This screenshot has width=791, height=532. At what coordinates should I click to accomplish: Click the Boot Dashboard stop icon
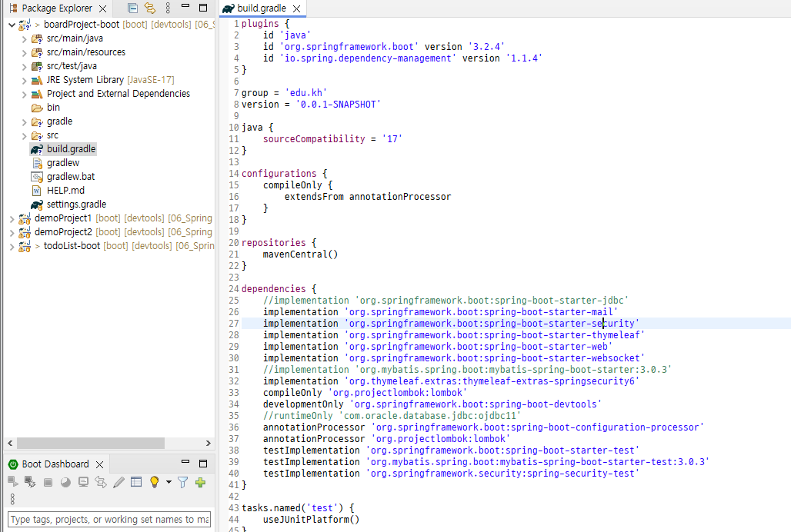click(48, 483)
